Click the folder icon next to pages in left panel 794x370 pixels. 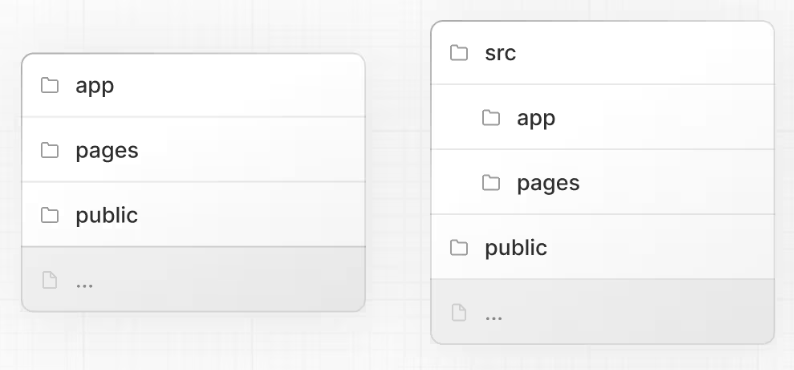(50, 150)
